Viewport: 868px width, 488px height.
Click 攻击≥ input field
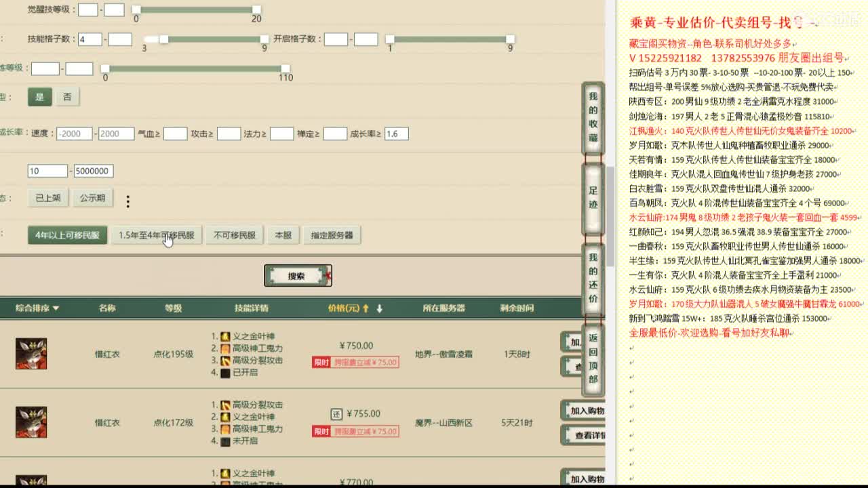229,134
